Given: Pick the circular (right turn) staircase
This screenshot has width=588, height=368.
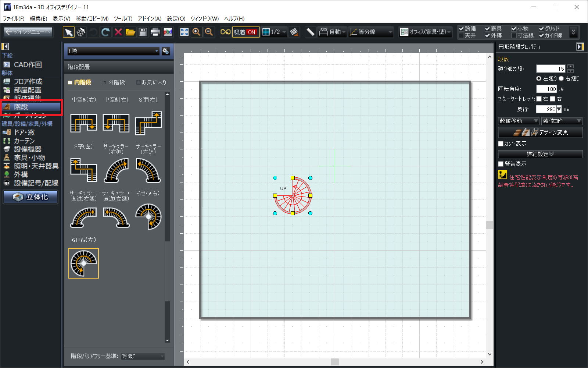Looking at the screenshot, I should pos(116,170).
